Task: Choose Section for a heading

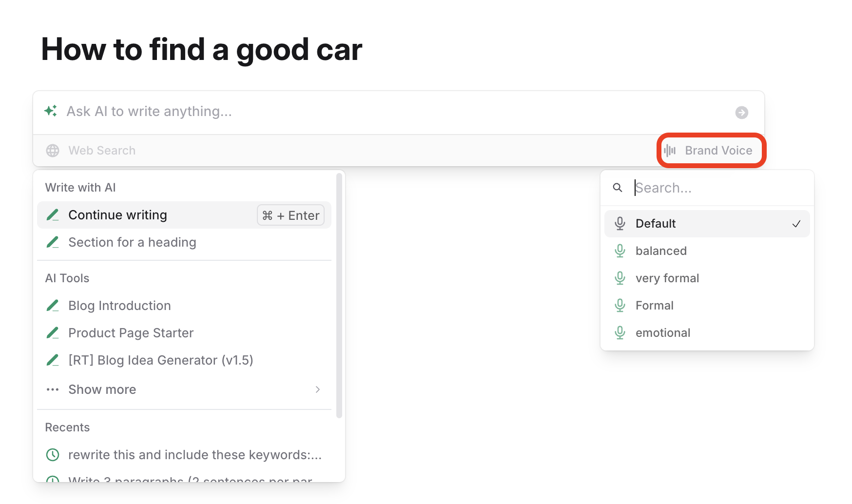Action: (x=132, y=242)
